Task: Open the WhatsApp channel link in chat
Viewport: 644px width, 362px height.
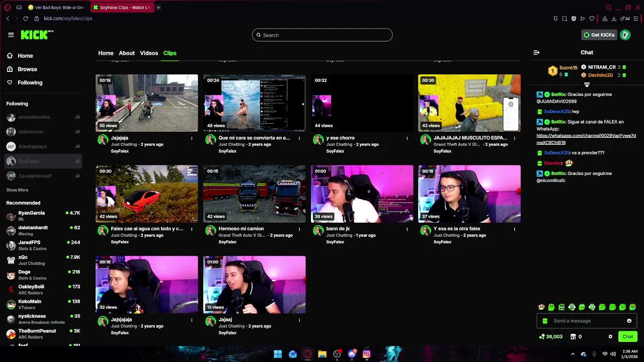Action: coord(586,139)
